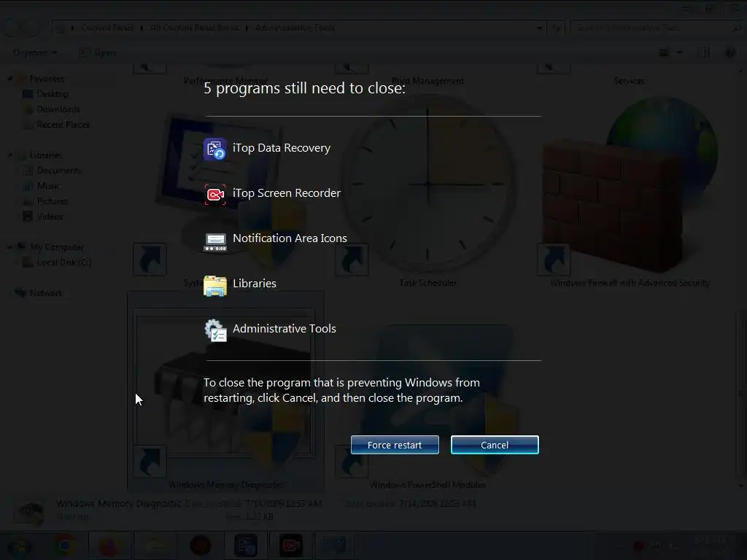Screen dimensions: 747x560
Task: Click the Libraries folder icon in the list
Action: pos(215,286)
